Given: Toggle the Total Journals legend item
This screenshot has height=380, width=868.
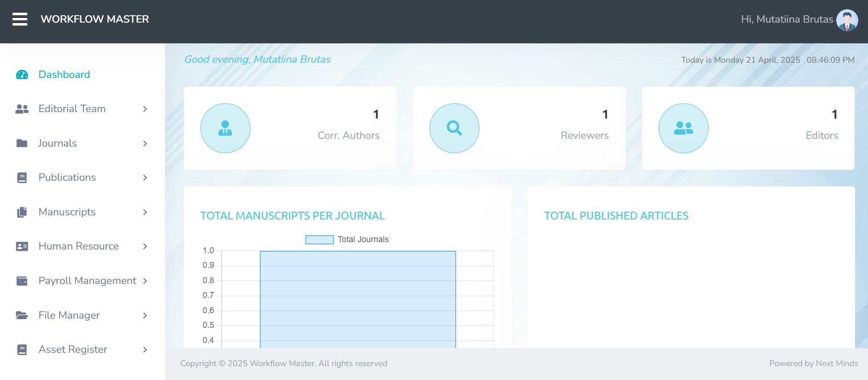Looking at the screenshot, I should pyautogui.click(x=347, y=239).
